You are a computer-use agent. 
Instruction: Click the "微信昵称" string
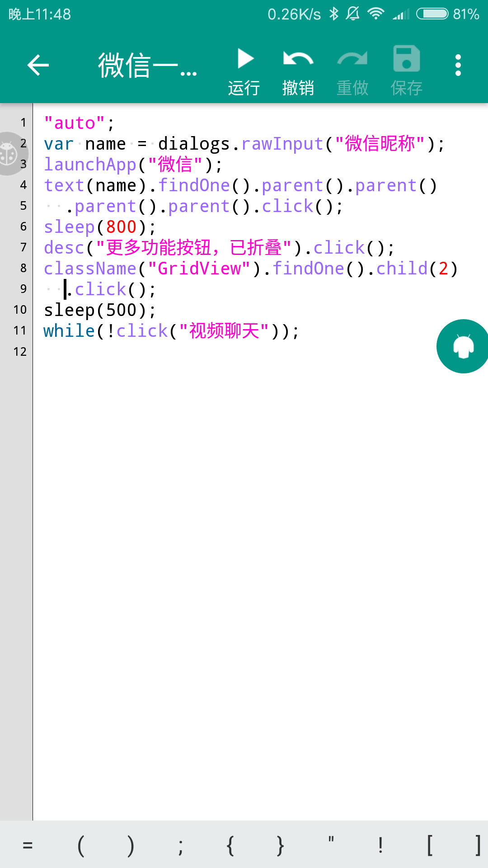tap(380, 144)
